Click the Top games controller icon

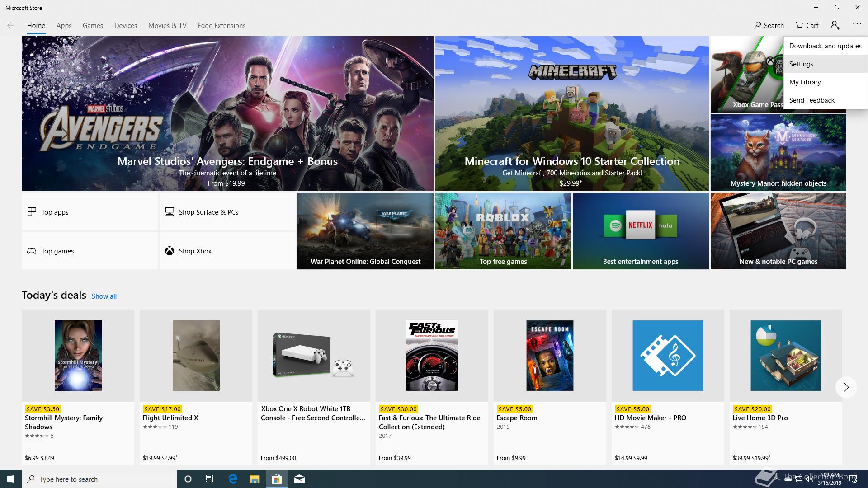point(32,251)
